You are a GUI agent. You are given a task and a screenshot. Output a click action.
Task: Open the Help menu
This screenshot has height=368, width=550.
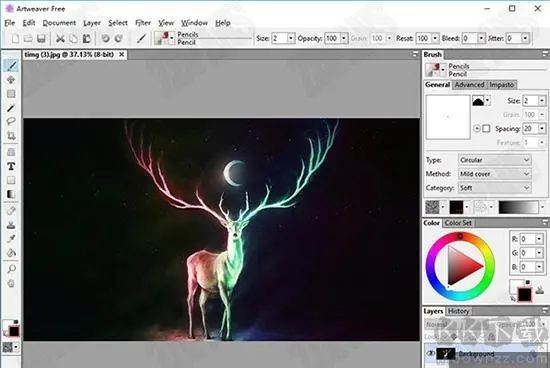(x=223, y=23)
